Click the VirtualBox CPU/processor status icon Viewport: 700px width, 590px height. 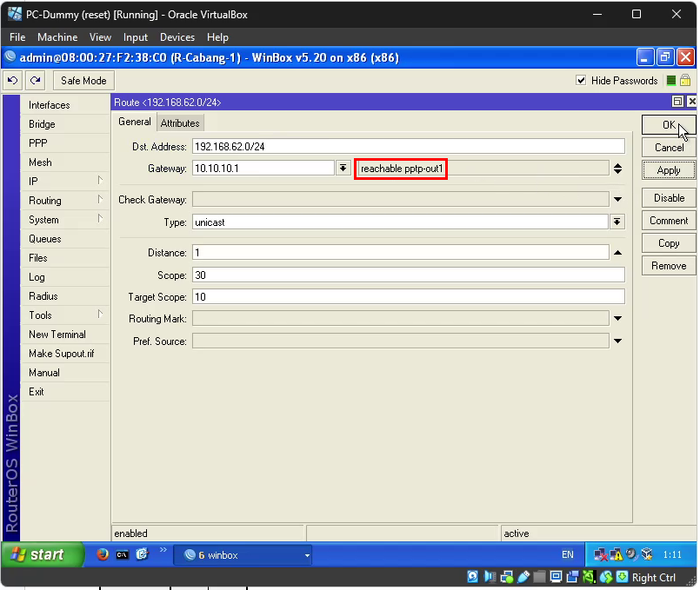pyautogui.click(x=589, y=577)
